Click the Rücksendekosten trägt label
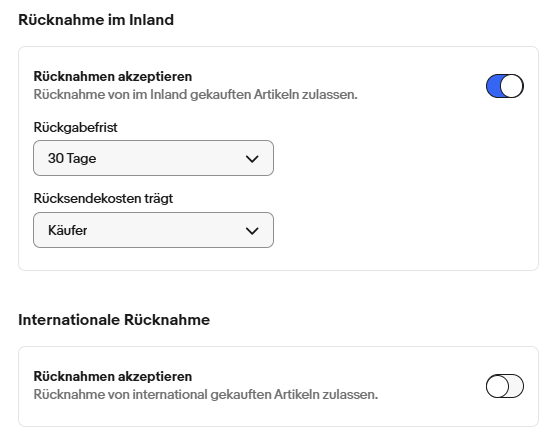This screenshot has width=555, height=441. [103, 199]
